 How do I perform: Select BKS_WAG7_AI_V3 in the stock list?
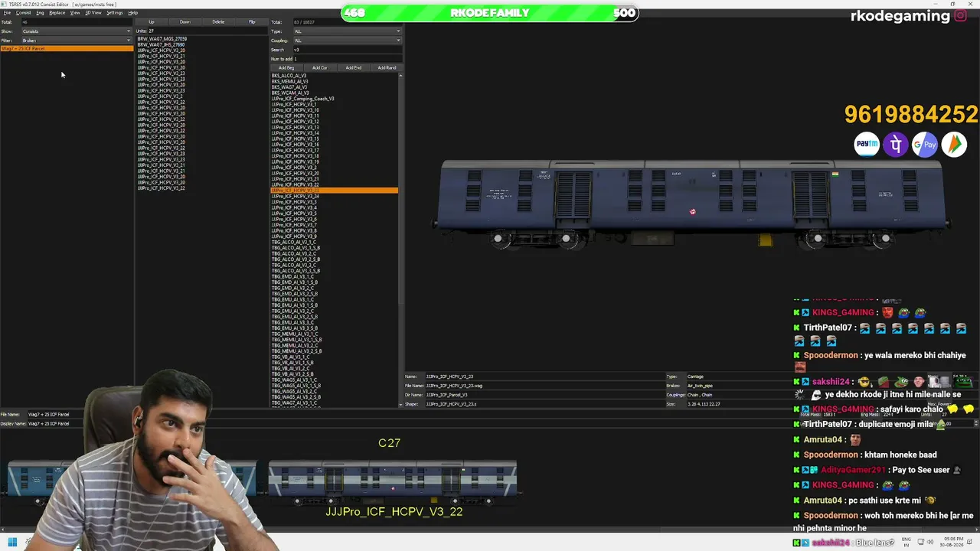[x=289, y=87]
